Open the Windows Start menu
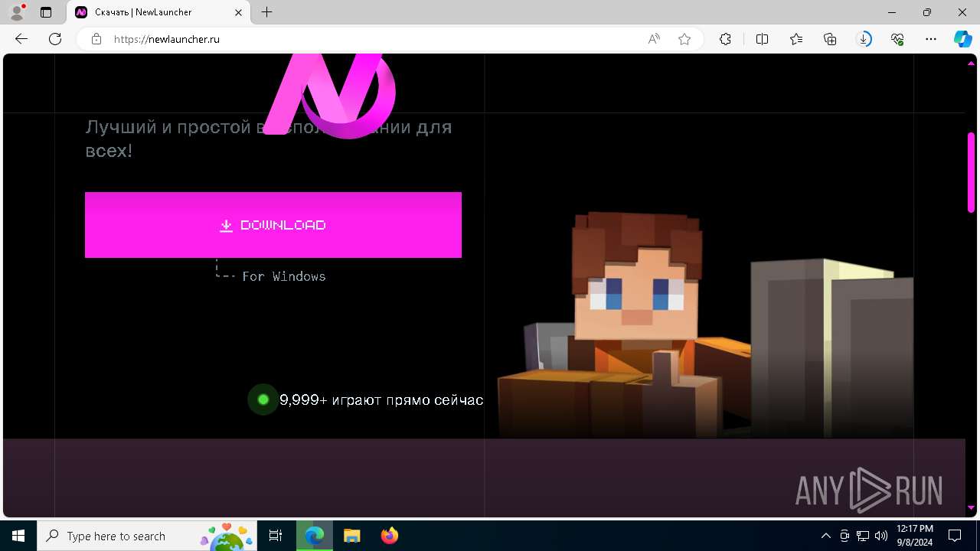Image resolution: width=980 pixels, height=551 pixels. [18, 536]
